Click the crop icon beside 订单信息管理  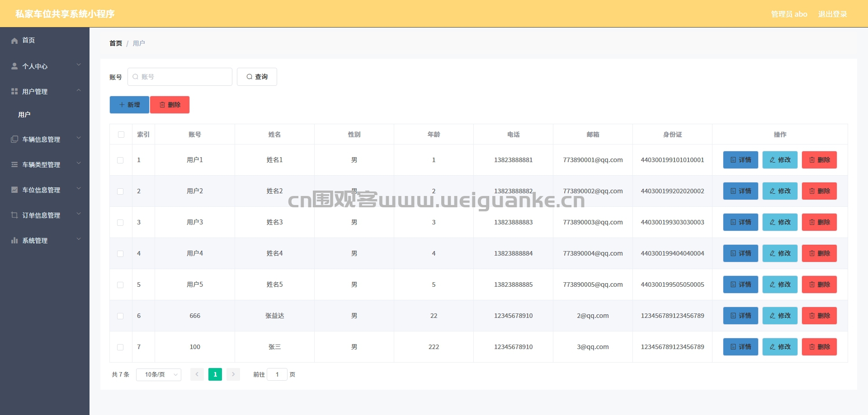14,215
